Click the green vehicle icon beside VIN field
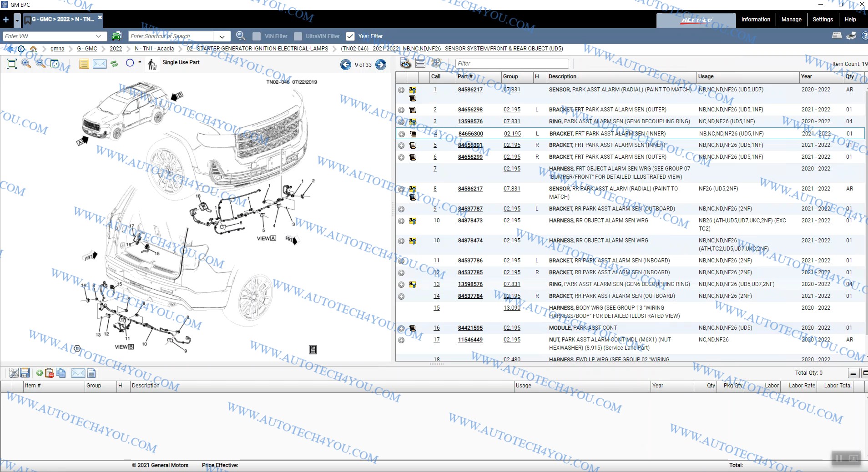 [x=117, y=36]
